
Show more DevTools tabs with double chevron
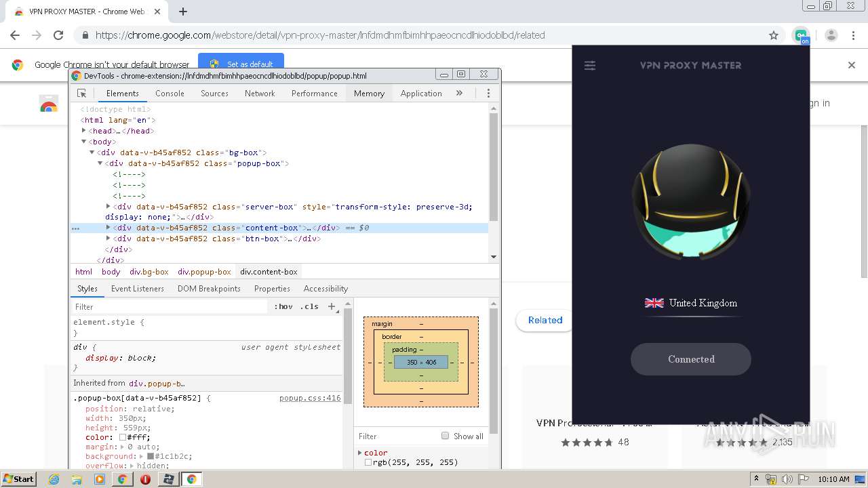(459, 93)
